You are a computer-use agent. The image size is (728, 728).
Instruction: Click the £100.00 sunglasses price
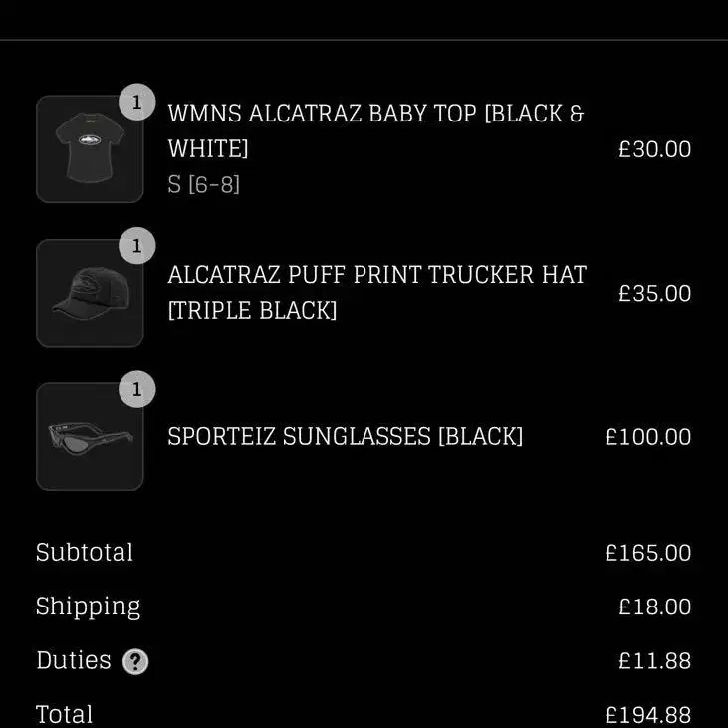point(648,437)
